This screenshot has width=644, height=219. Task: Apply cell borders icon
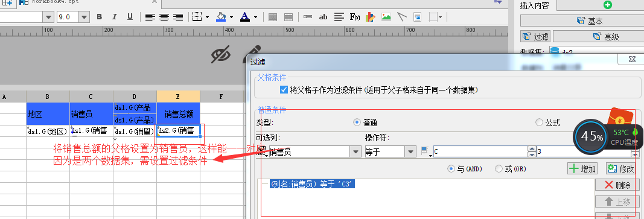197,17
